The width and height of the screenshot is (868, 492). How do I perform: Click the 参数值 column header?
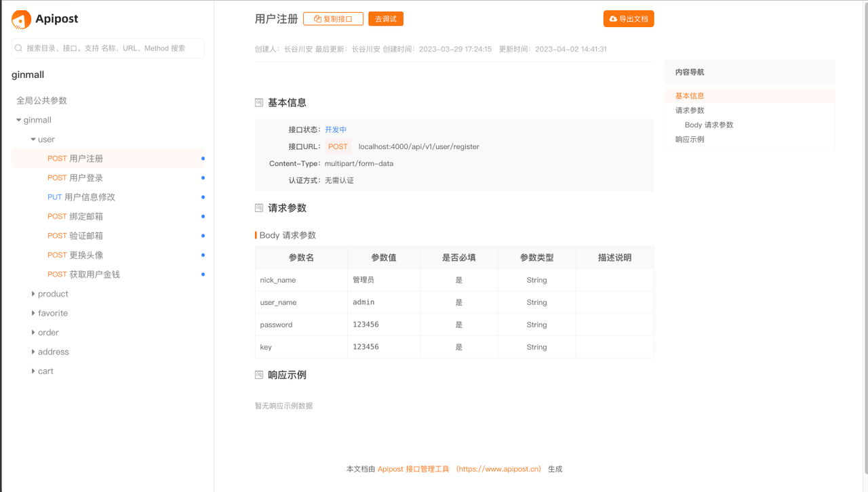coord(384,258)
